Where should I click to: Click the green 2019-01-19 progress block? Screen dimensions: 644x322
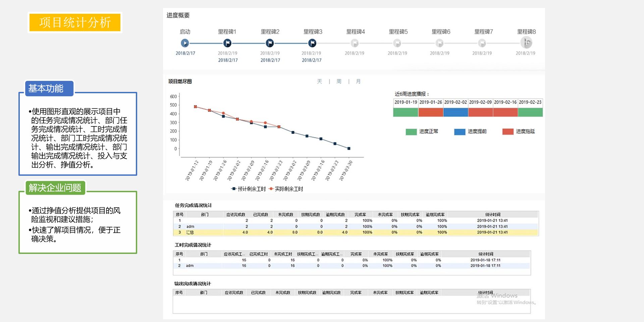click(405, 112)
